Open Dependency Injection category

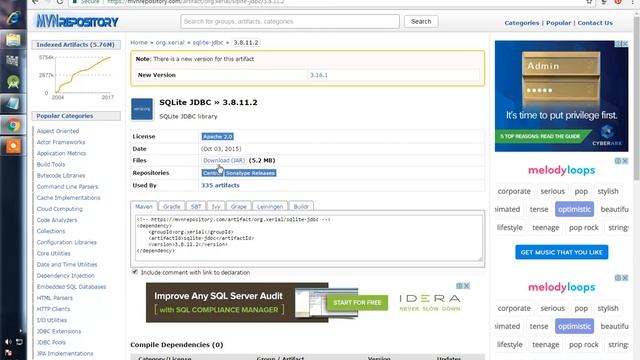pyautogui.click(x=65, y=276)
